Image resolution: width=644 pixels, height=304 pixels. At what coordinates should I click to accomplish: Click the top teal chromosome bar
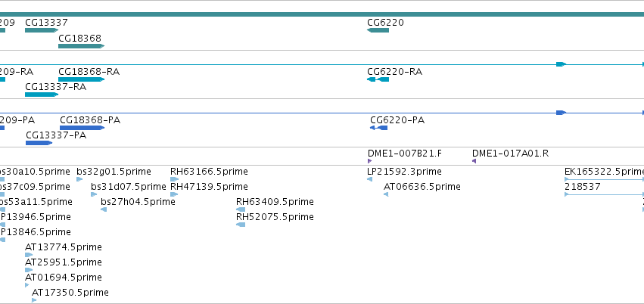click(x=322, y=14)
